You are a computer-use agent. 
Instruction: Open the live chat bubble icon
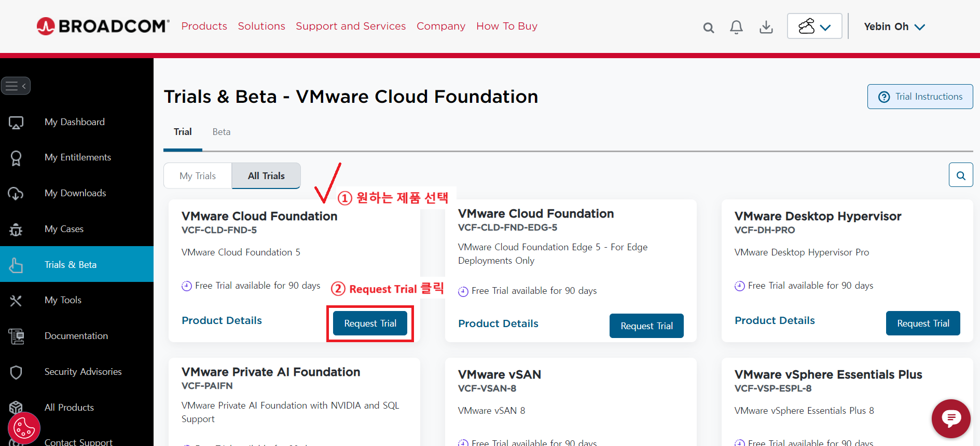coord(950,418)
